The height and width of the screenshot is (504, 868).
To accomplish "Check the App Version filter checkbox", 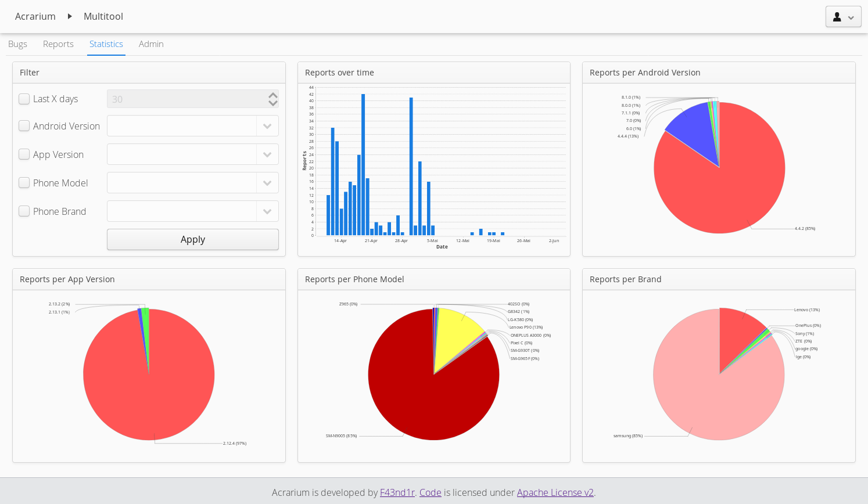I will [24, 154].
